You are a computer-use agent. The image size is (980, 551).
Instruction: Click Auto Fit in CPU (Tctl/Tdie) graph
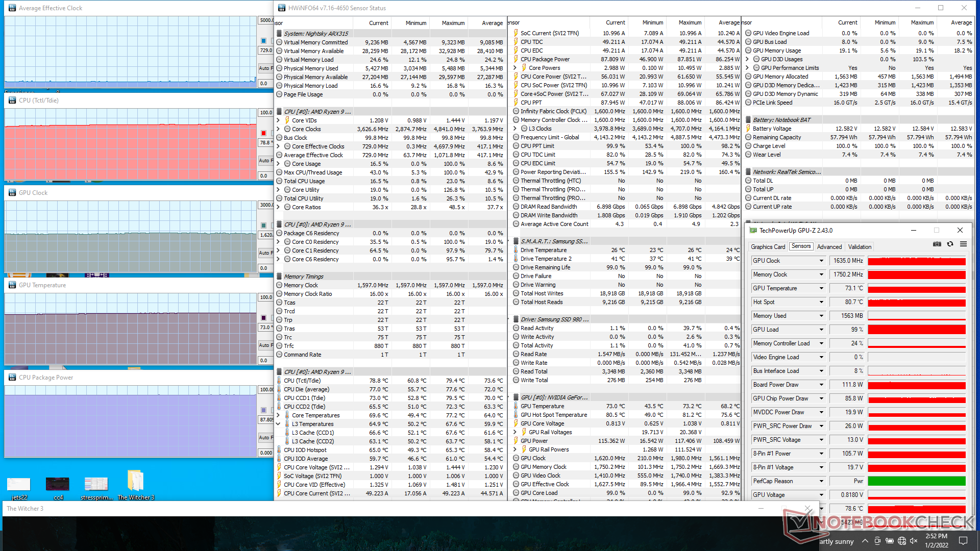click(265, 160)
